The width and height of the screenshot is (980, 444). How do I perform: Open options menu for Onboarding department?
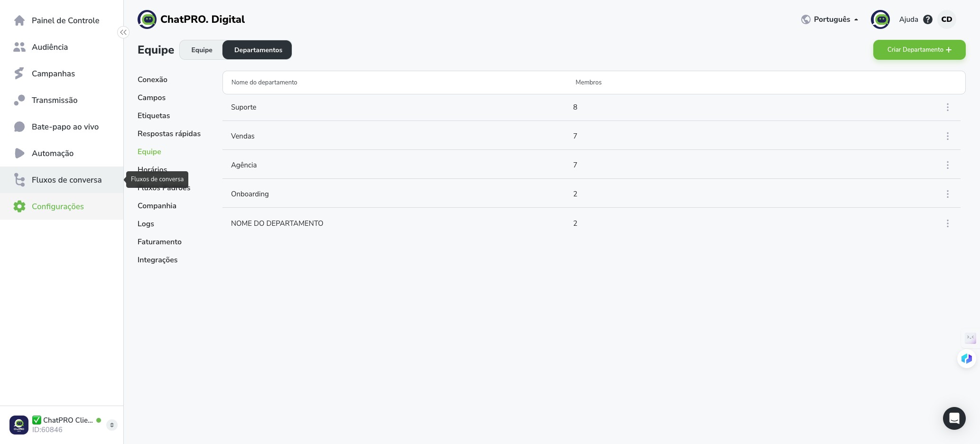tap(948, 194)
